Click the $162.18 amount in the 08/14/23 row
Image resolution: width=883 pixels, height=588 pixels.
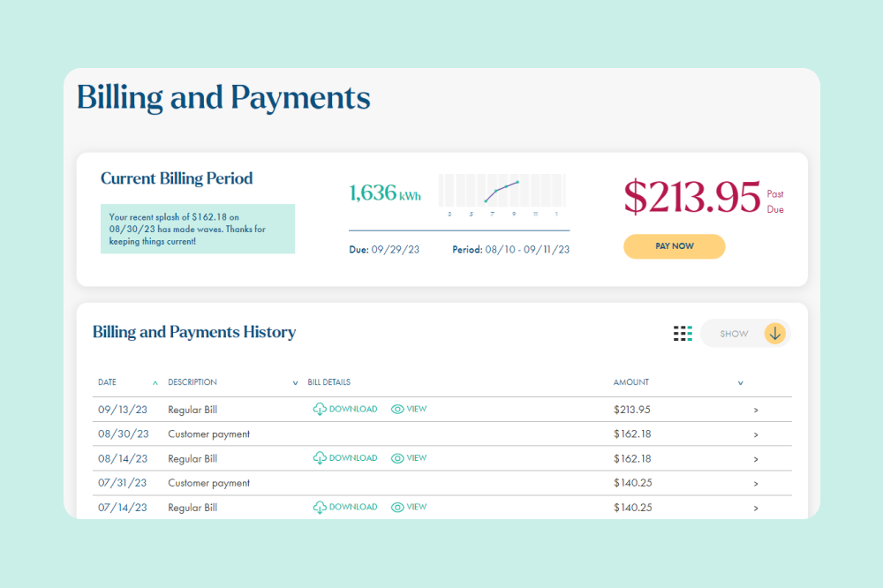(632, 458)
